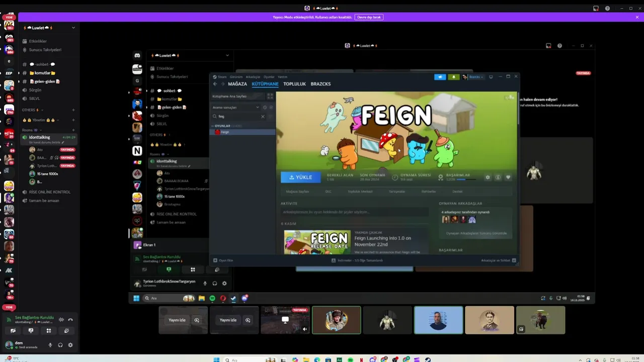Open Feign game settings gear
The width and height of the screenshot is (644, 362).
tap(488, 177)
